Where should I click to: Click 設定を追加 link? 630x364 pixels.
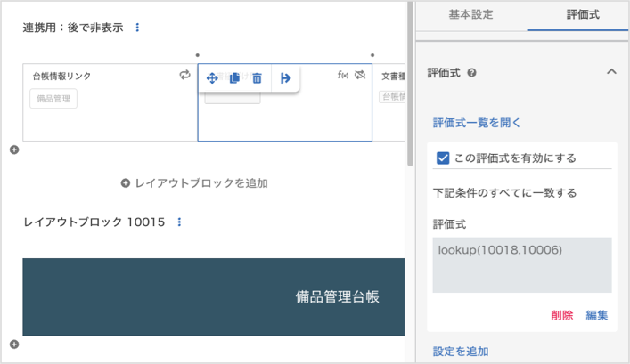click(x=461, y=352)
